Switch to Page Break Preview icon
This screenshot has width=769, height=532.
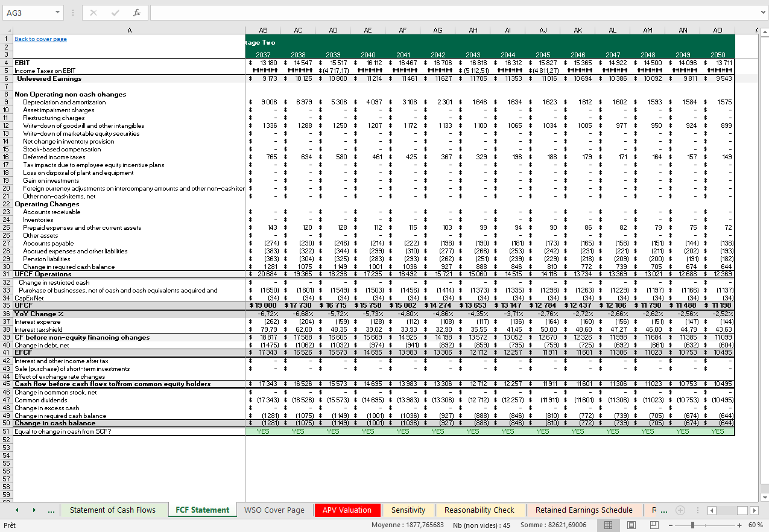[654, 525]
